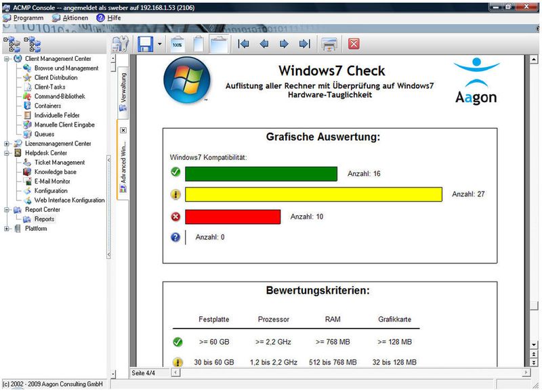Click the Aagon logo
This screenshot has height=392, width=542.
(x=476, y=81)
